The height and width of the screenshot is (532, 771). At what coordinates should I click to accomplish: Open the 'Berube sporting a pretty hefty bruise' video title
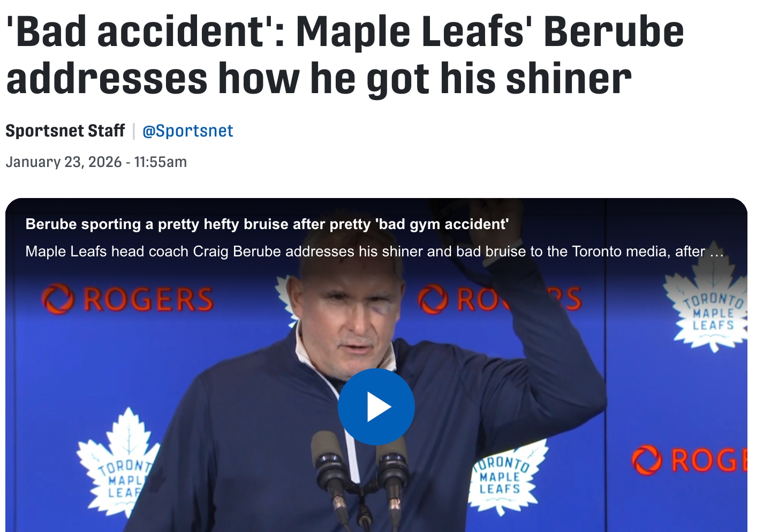[x=267, y=224]
